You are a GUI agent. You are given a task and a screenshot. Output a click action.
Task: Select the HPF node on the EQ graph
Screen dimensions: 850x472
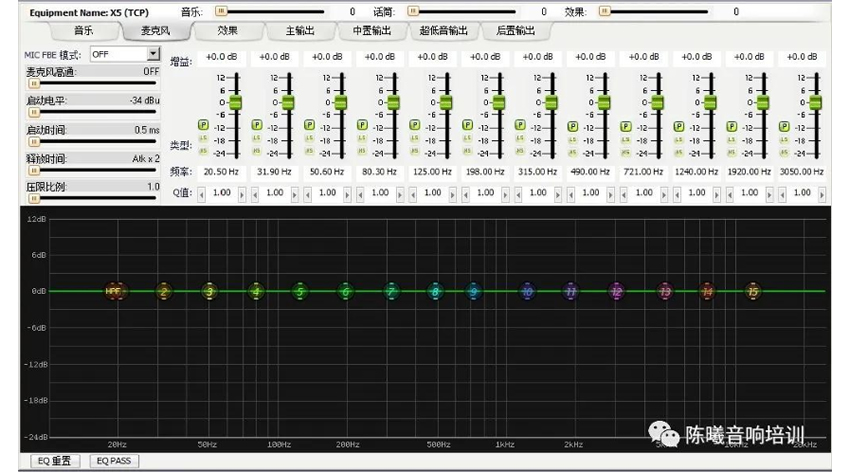point(114,292)
